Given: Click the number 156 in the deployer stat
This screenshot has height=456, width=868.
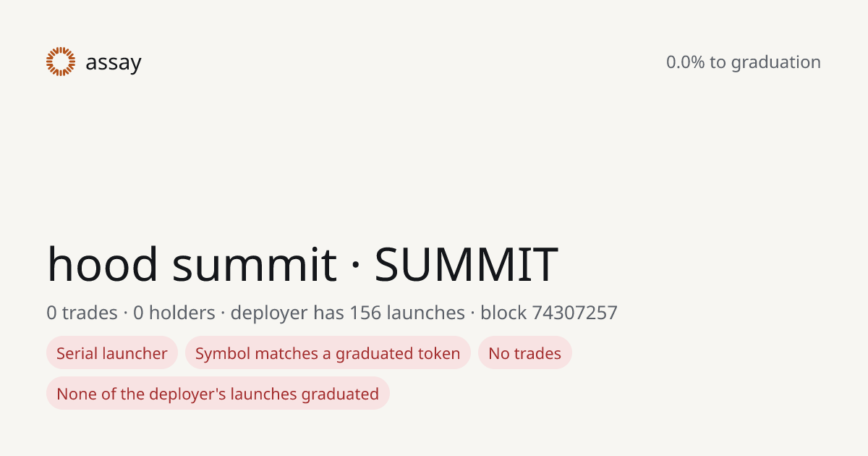Looking at the screenshot, I should 365,313.
